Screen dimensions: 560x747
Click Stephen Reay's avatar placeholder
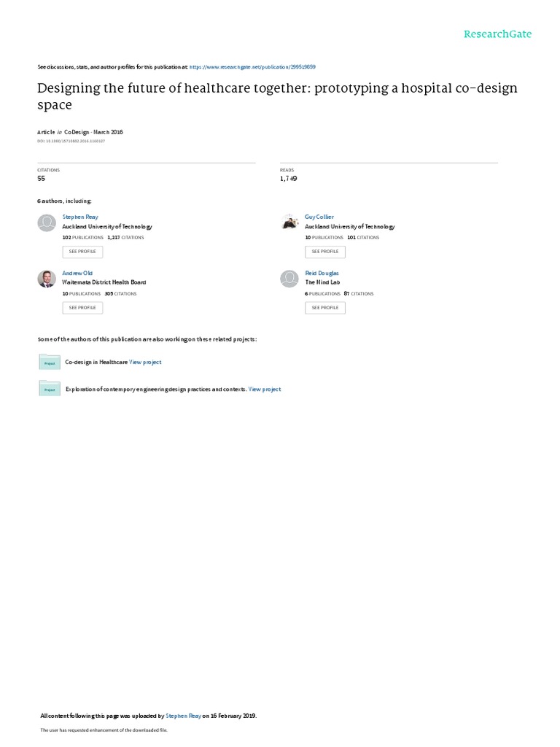click(47, 223)
